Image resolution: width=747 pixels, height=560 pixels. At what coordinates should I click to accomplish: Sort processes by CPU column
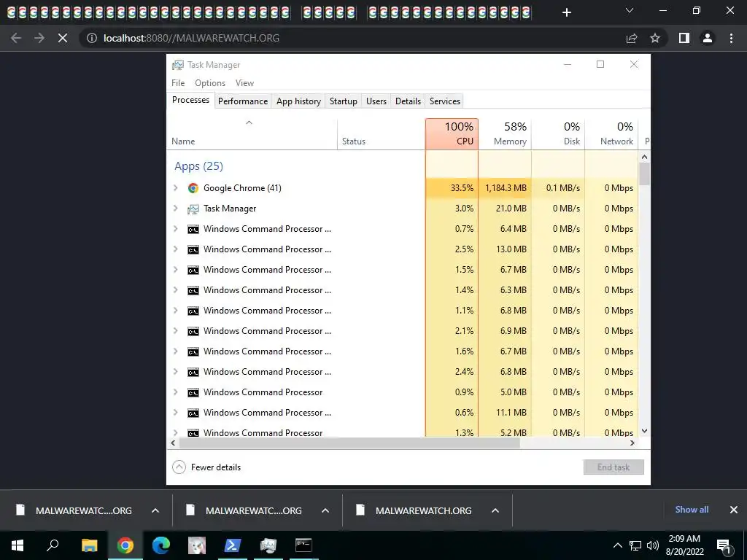(x=452, y=134)
